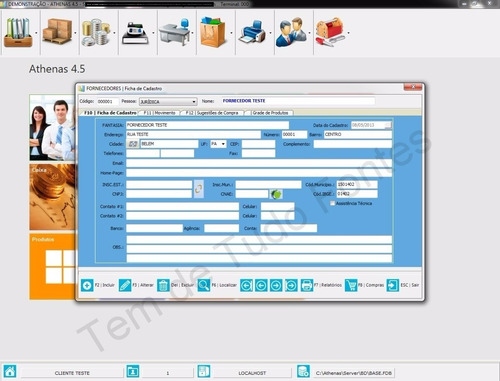The height and width of the screenshot is (381, 500).
Task: Click the F6 Localizar magnifier icon
Action: 204,285
